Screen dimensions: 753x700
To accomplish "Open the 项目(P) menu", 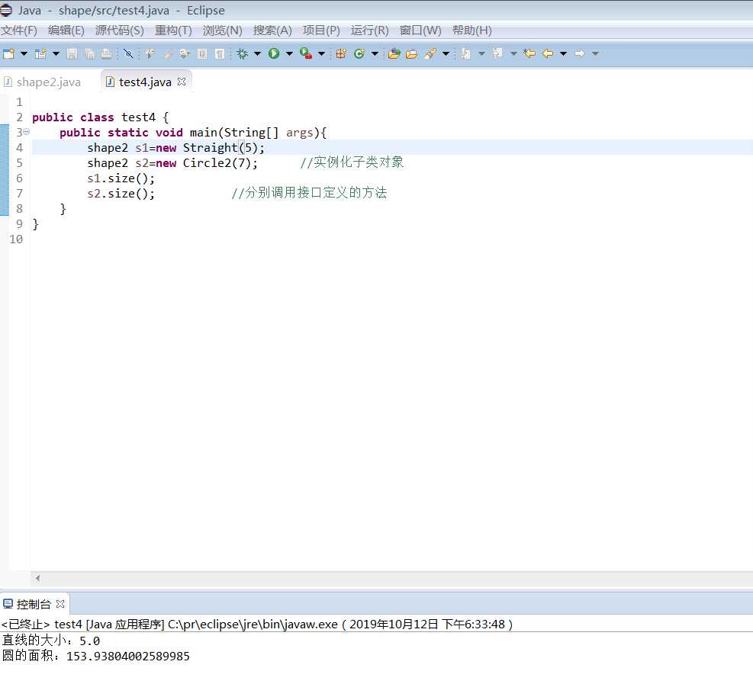I will click(x=321, y=31).
